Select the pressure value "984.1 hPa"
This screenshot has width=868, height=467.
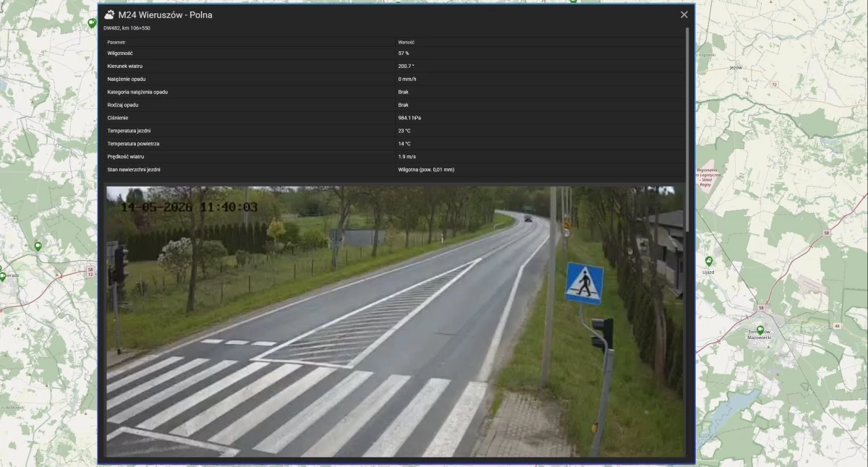click(x=410, y=118)
